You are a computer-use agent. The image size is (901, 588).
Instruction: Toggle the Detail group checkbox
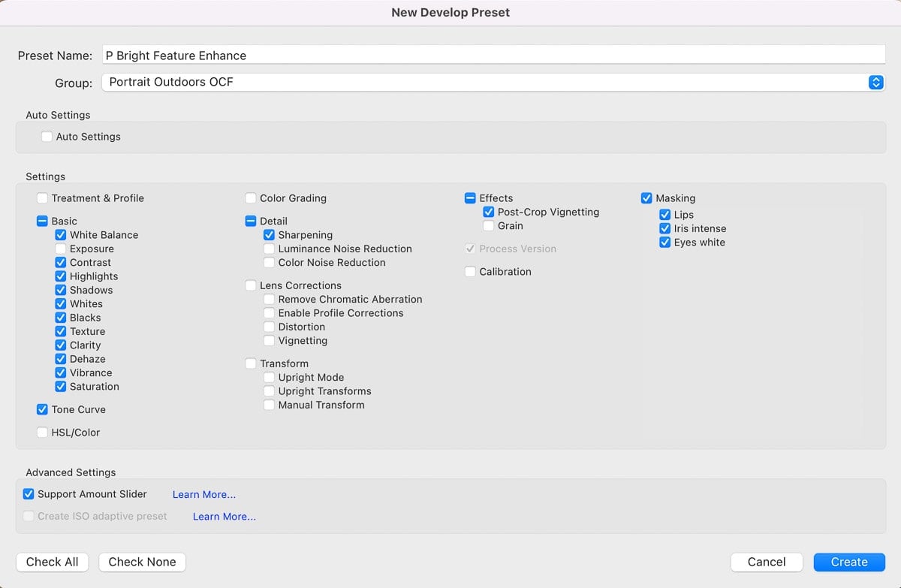(x=251, y=222)
